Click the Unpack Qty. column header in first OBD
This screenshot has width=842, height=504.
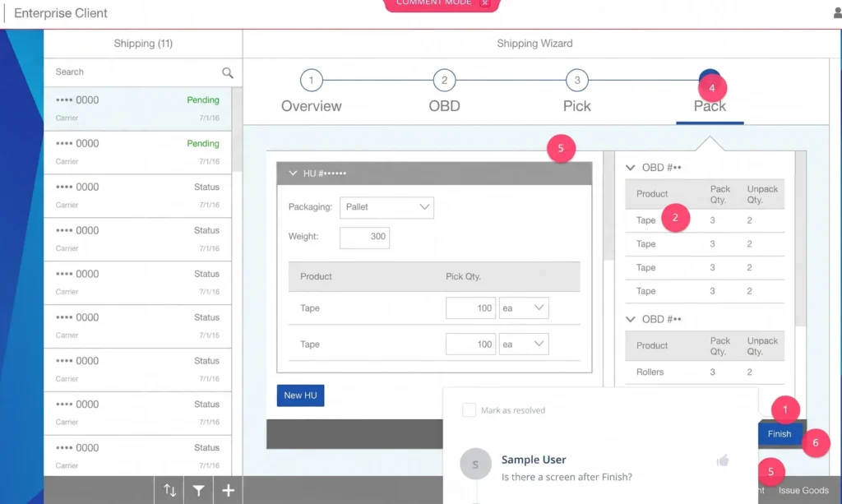(x=762, y=194)
